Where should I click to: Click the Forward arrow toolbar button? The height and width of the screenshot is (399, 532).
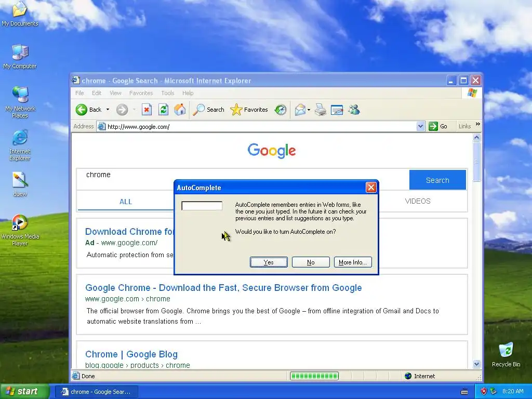pos(122,110)
